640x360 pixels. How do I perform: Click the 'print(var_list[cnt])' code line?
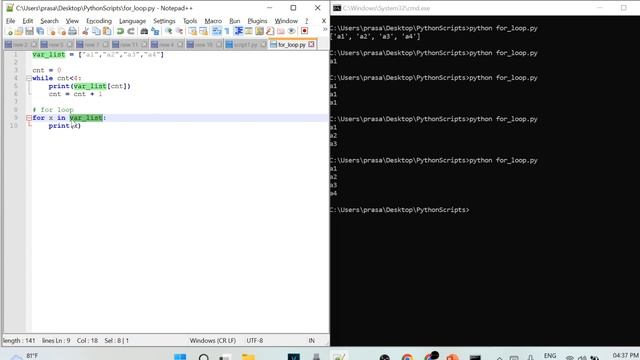89,86
